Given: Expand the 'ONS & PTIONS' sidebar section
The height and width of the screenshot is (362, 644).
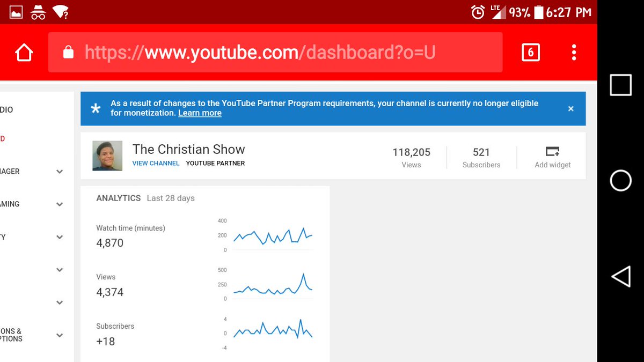Looking at the screenshot, I should pyautogui.click(x=60, y=335).
